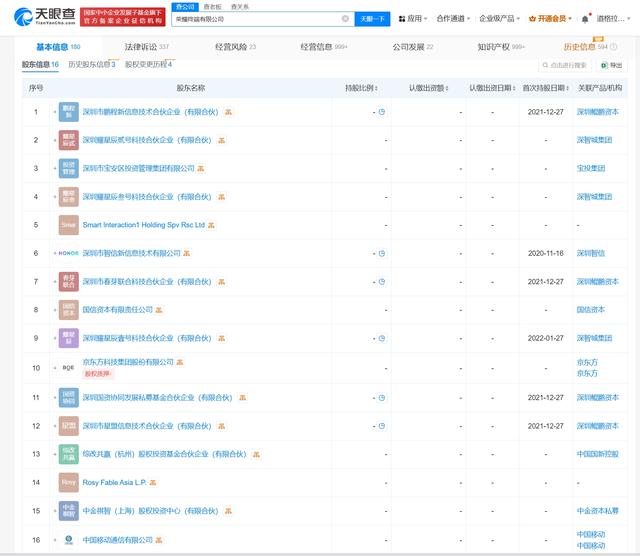The width and height of the screenshot is (640, 556).
Task: Open the 历史信息 tab
Action: click(586, 47)
